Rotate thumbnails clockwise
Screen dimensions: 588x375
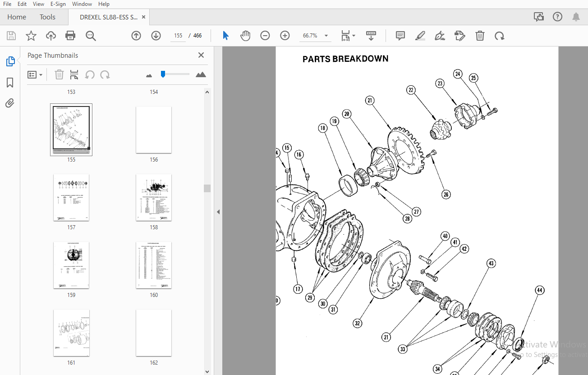tap(105, 74)
